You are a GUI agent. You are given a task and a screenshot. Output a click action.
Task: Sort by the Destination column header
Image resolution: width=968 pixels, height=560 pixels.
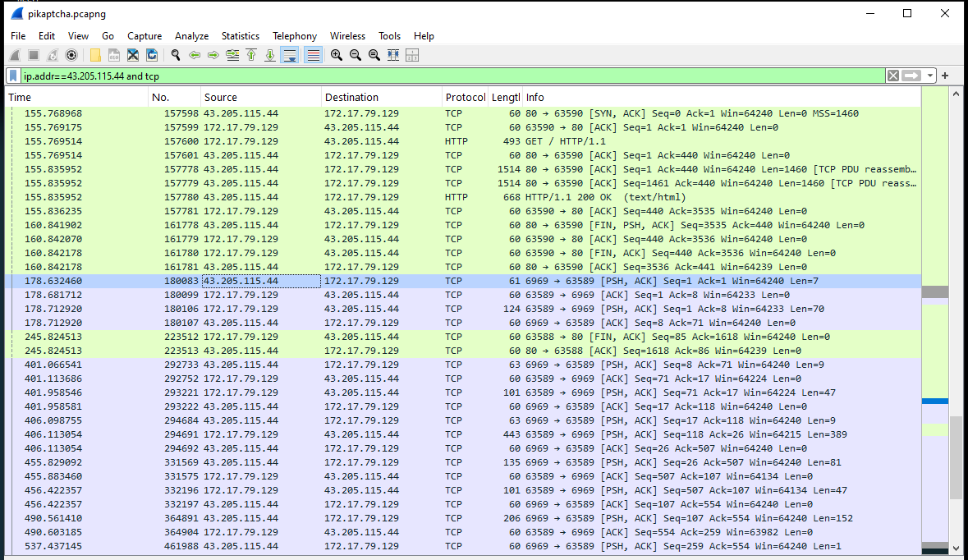[x=382, y=97]
